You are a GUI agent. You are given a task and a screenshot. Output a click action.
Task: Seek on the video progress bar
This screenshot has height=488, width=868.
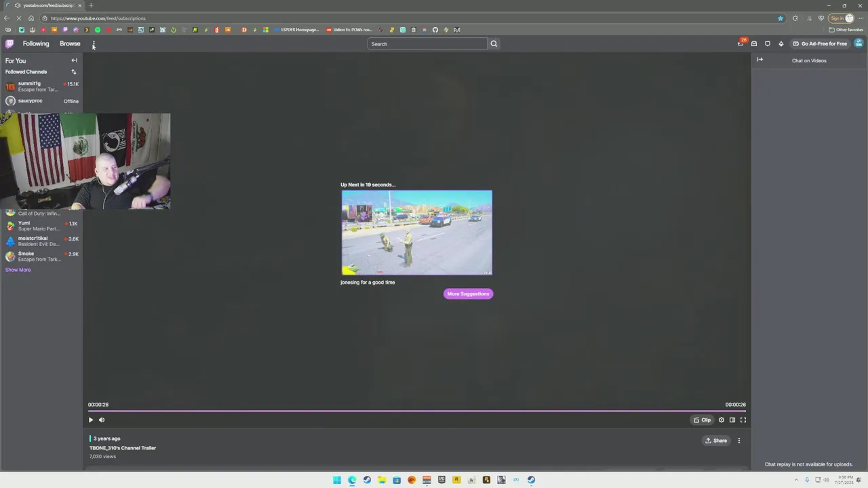[x=416, y=411]
